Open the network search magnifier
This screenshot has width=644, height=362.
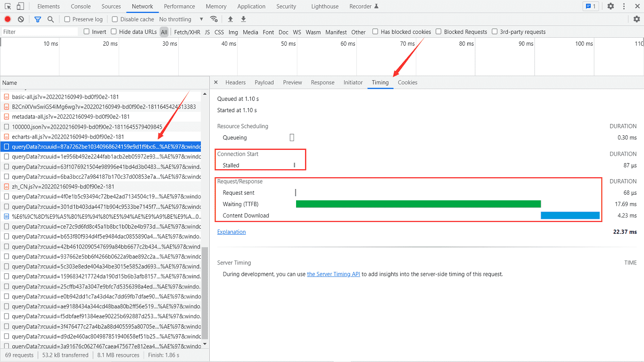(x=50, y=19)
